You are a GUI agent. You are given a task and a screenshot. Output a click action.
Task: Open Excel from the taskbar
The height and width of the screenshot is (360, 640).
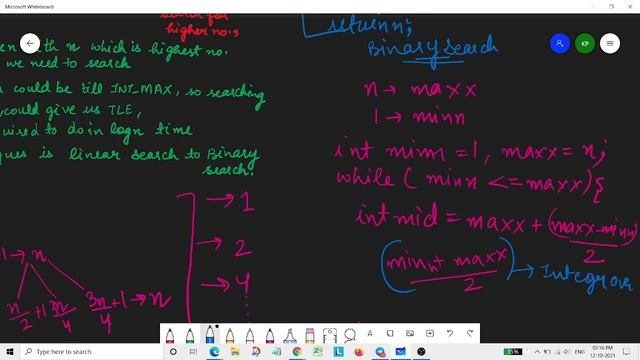coord(318,351)
